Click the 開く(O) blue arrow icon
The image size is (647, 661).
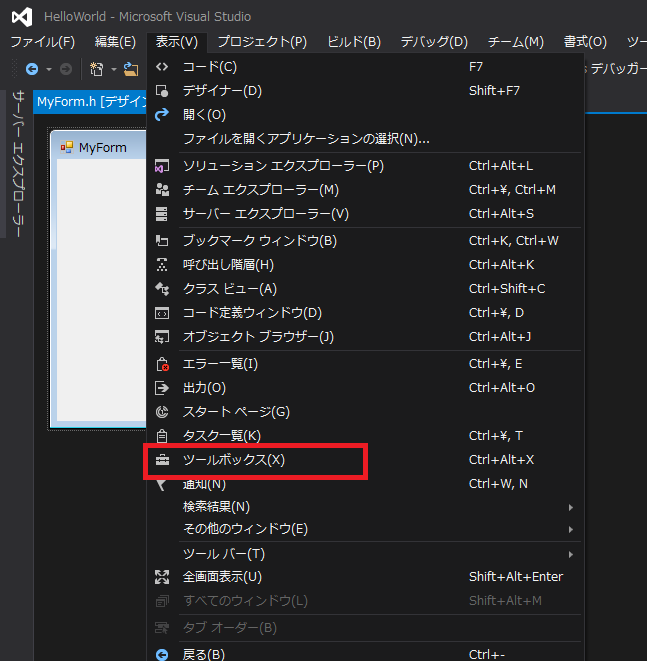[x=162, y=115]
